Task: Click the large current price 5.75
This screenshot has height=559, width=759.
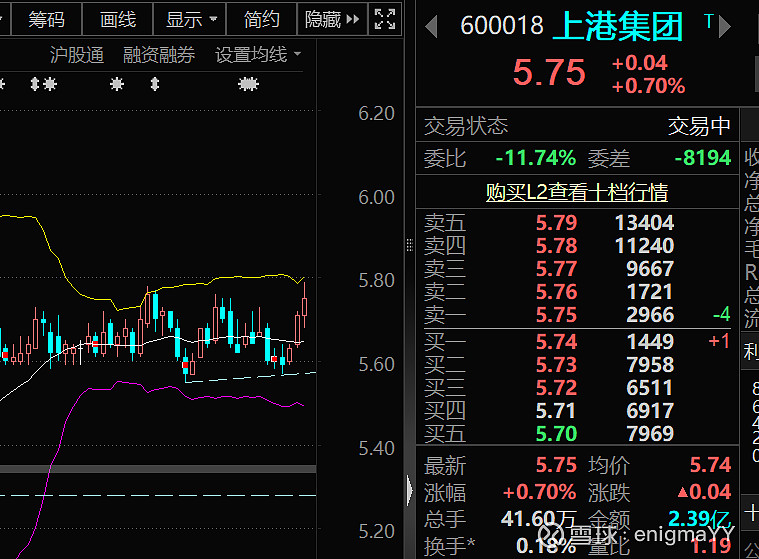Action: 549,72
